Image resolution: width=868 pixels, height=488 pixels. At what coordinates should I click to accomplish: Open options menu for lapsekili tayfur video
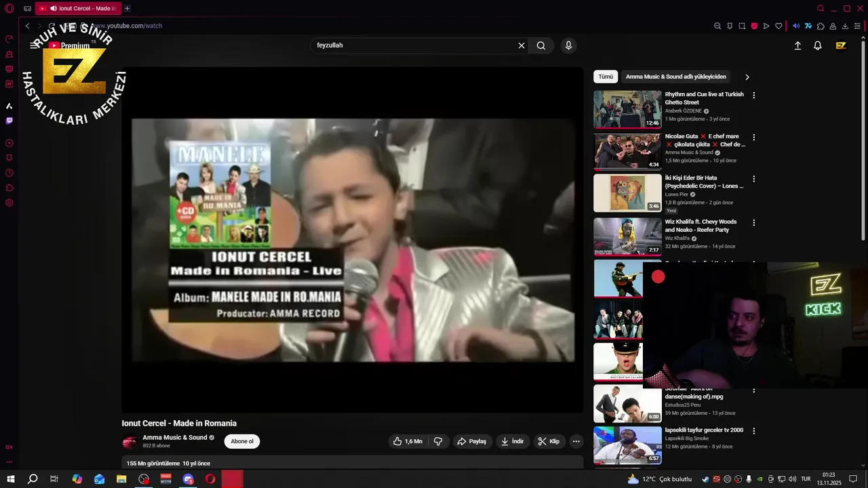753,431
